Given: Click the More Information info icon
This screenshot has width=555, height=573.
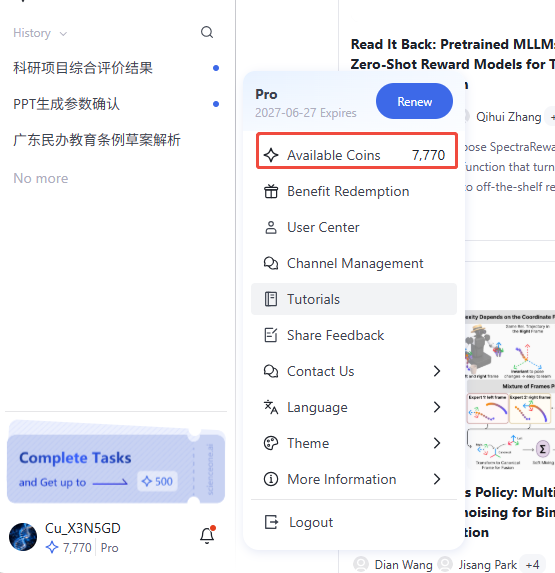Looking at the screenshot, I should (x=271, y=479).
